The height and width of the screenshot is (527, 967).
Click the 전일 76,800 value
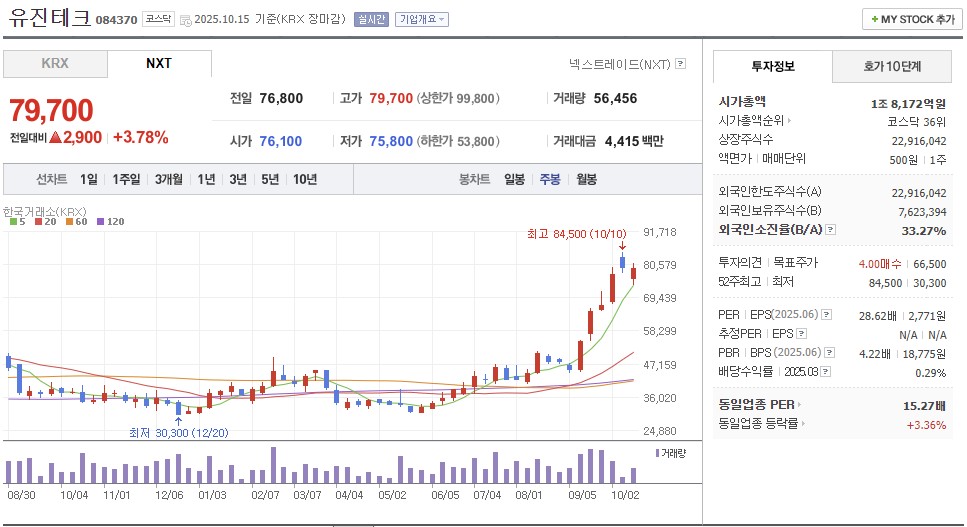(281, 99)
